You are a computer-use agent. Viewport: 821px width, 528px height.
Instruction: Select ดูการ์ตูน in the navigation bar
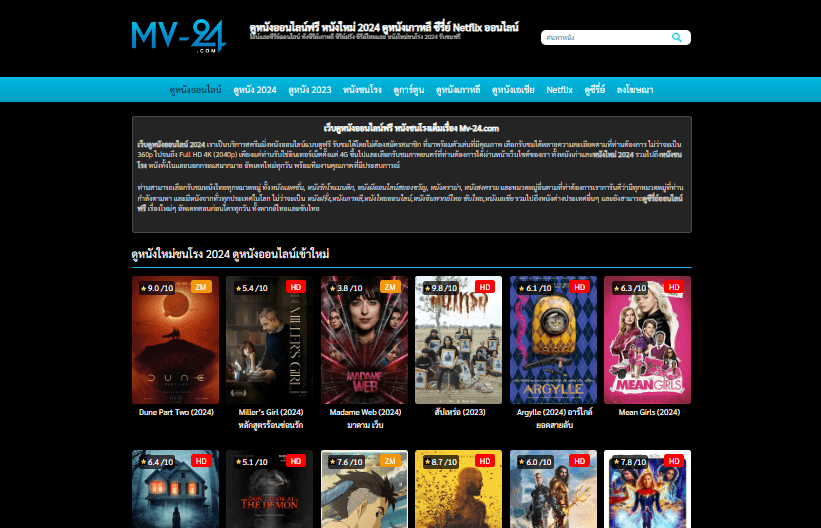point(408,90)
